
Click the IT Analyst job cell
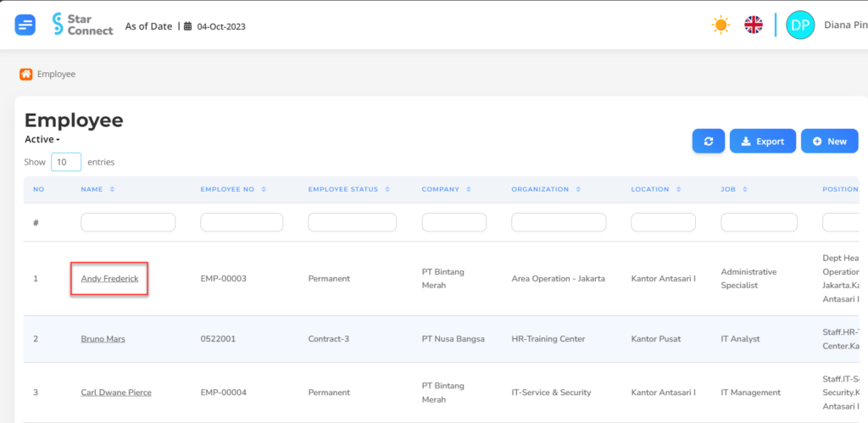740,339
